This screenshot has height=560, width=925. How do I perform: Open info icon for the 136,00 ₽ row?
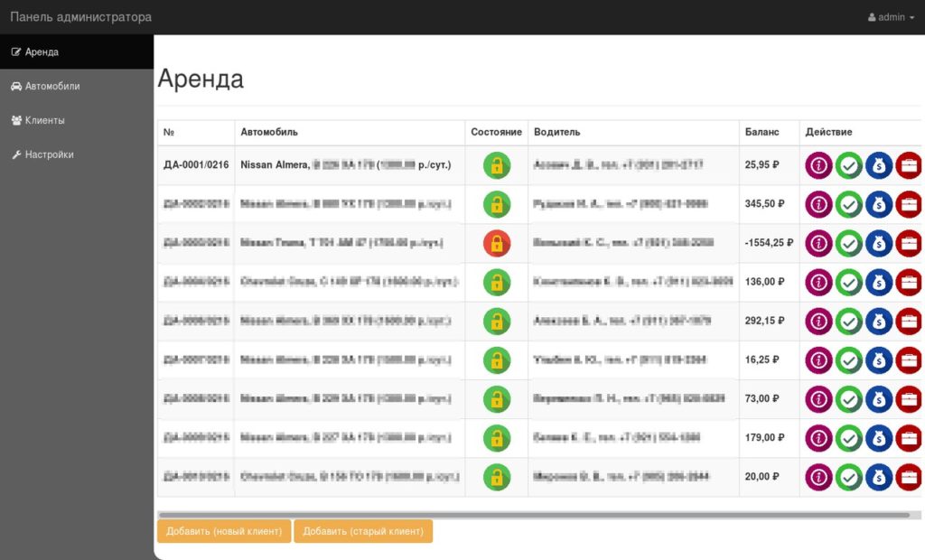[x=818, y=283]
